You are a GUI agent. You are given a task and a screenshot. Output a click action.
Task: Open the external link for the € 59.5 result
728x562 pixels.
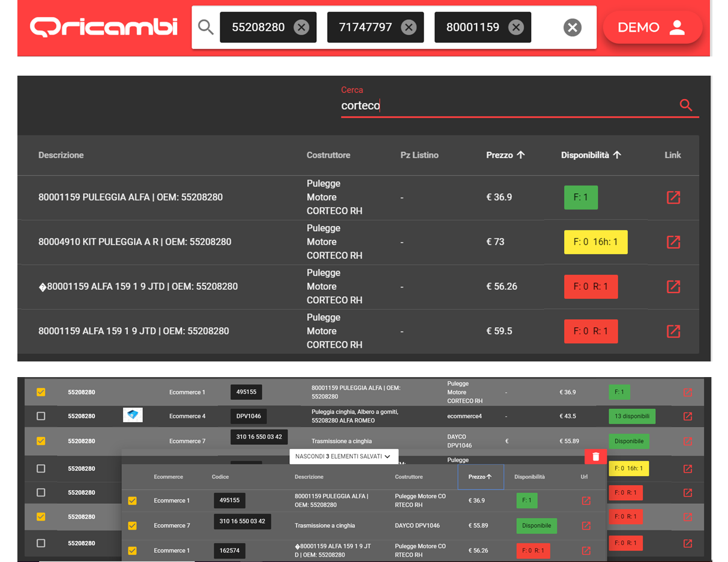[x=673, y=331]
